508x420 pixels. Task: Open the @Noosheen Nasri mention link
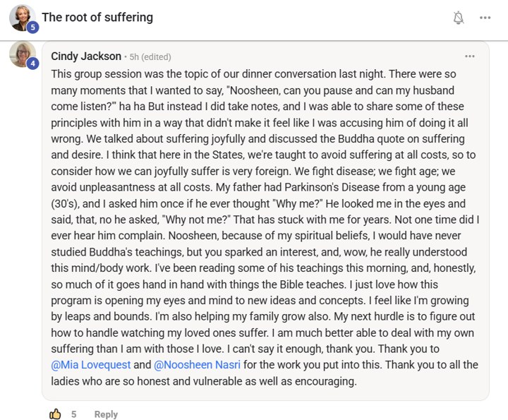(x=197, y=365)
